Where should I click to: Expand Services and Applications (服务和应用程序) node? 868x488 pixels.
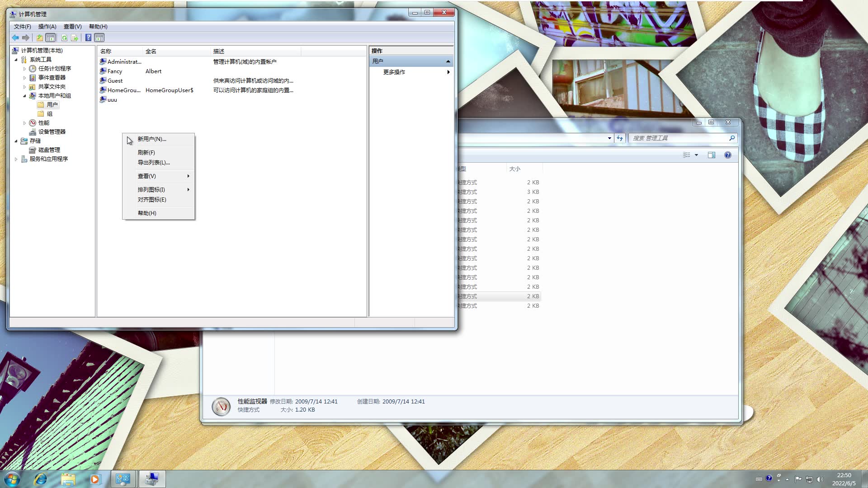(16, 159)
